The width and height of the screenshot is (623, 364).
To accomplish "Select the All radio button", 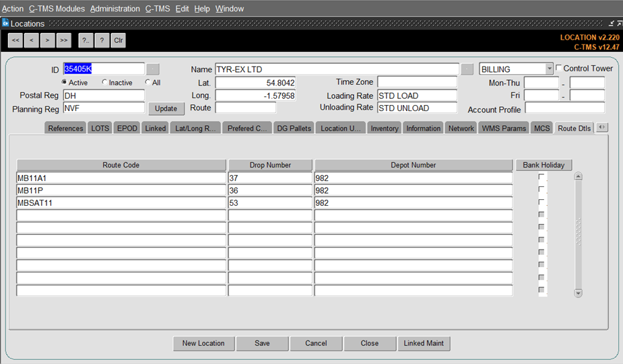I will 147,82.
